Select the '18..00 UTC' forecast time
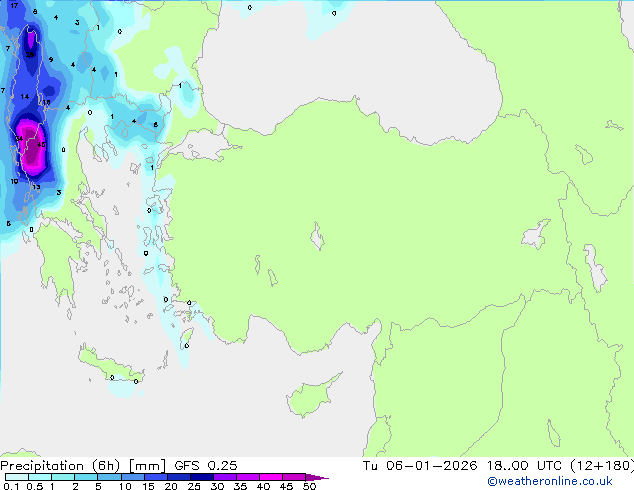This screenshot has width=634, height=490. pos(524,466)
